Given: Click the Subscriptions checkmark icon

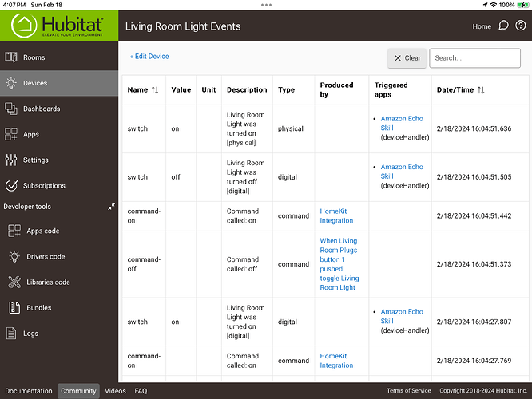Looking at the screenshot, I should 11,185.
